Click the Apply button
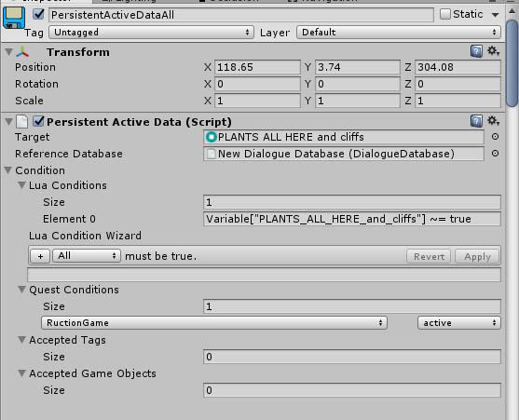The height and width of the screenshot is (420, 519). coord(477,256)
